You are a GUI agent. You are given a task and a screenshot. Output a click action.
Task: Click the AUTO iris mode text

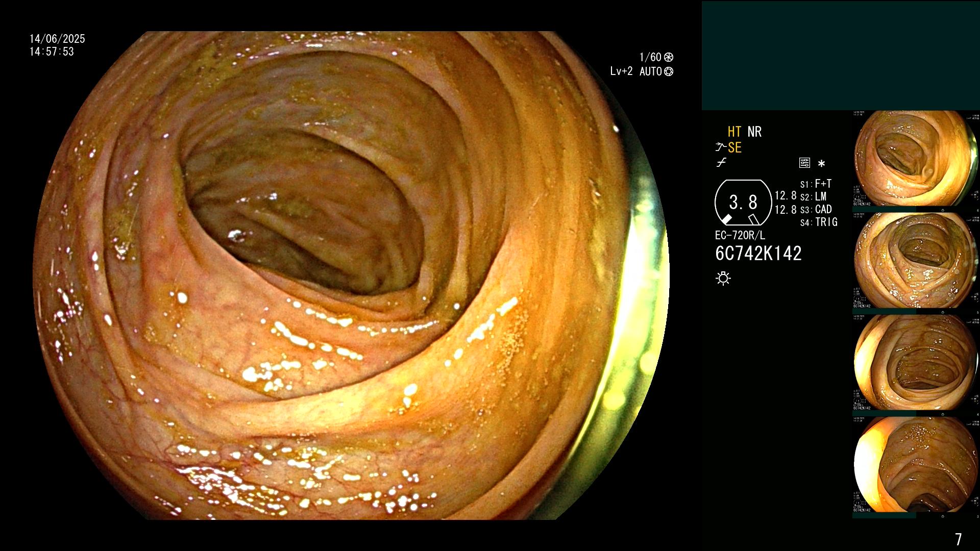651,71
